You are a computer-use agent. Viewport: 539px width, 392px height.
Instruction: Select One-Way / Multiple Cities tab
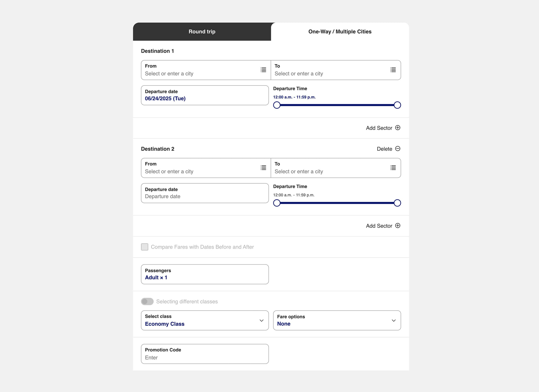coord(340,32)
